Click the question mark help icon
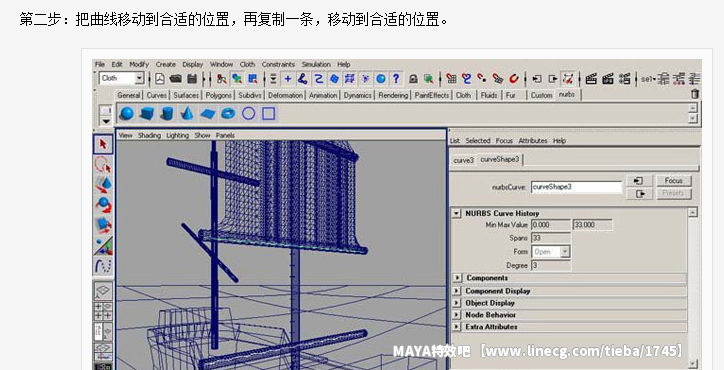 (396, 79)
